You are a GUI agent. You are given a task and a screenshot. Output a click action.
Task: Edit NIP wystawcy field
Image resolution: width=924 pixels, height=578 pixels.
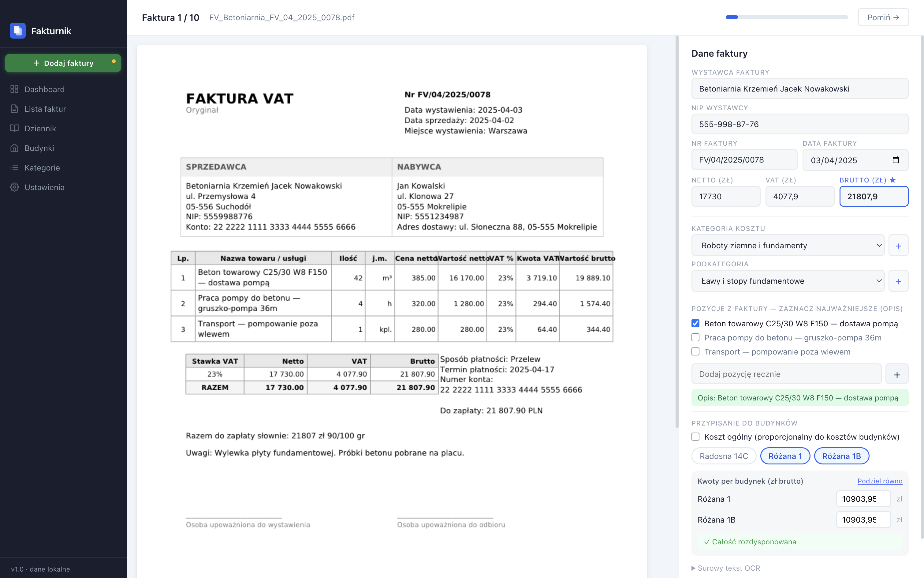point(799,124)
